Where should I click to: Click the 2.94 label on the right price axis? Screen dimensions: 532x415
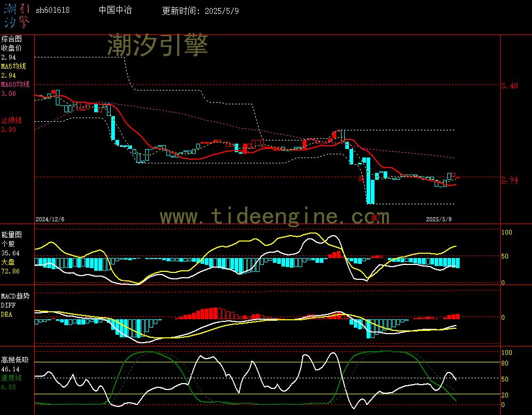(x=510, y=179)
